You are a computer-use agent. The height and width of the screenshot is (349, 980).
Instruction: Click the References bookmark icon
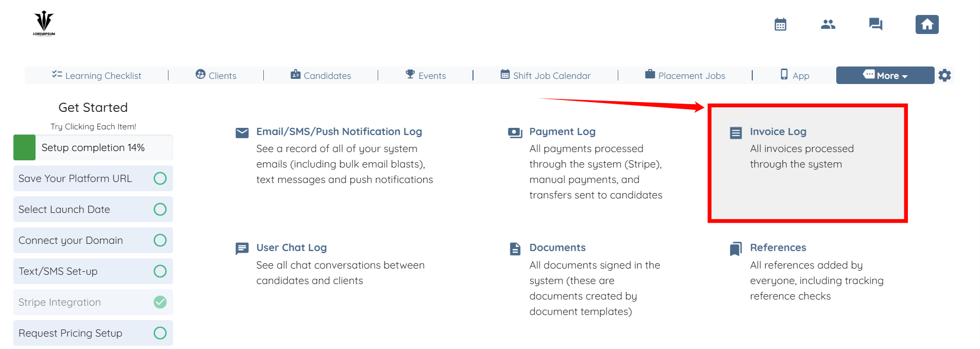(x=736, y=249)
